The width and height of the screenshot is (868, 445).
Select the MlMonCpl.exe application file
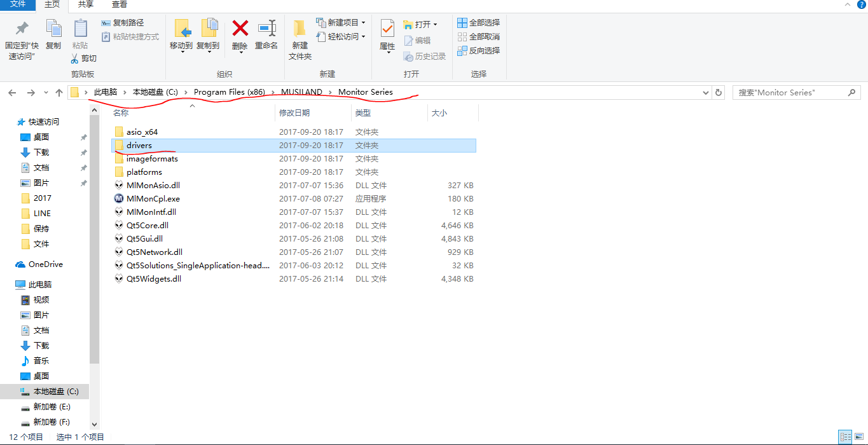pyautogui.click(x=153, y=199)
